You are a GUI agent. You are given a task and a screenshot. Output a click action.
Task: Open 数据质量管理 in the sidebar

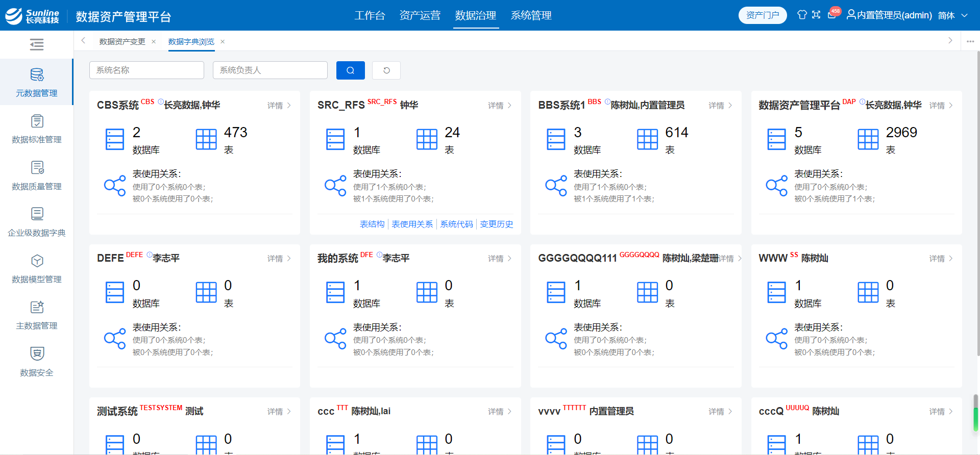click(x=36, y=176)
